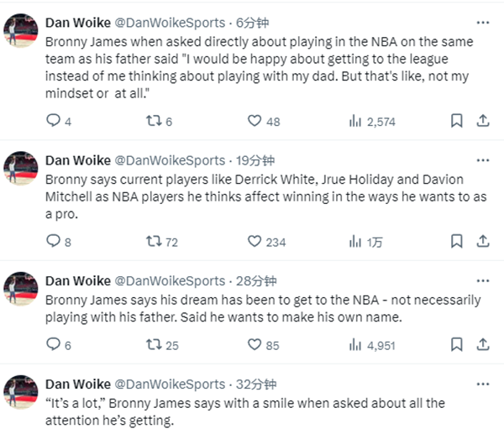Viewport: 504px width, 434px height.
Task: Share the first Dan Woike tweet
Action: click(483, 121)
